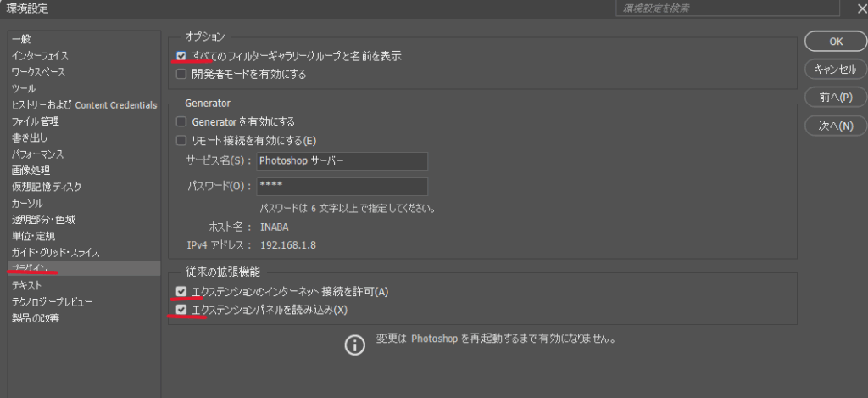Switch to パフォーマンス preferences
The height and width of the screenshot is (398, 868).
(37, 154)
